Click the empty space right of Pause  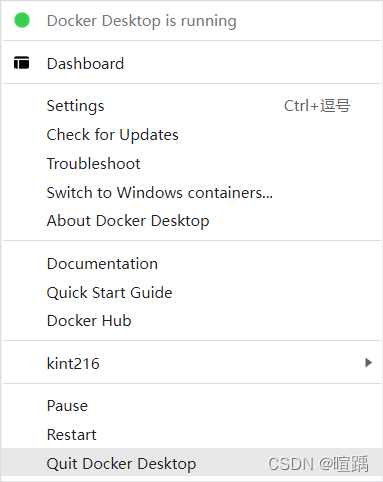[233, 406]
